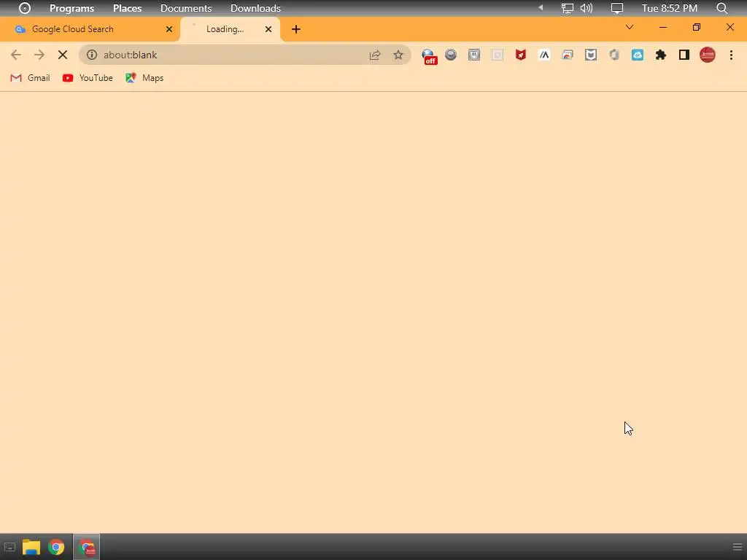747x560 pixels.
Task: Select the active Chrome profile taskbar window
Action: (87, 548)
